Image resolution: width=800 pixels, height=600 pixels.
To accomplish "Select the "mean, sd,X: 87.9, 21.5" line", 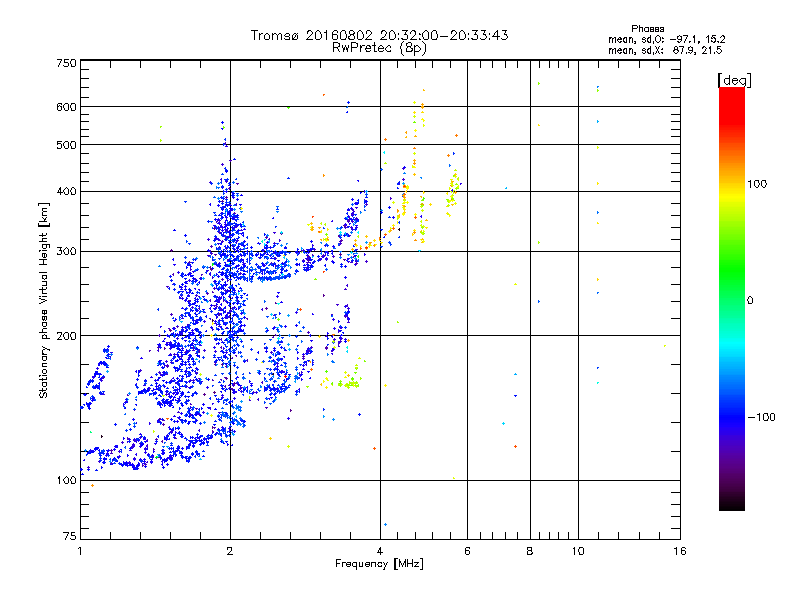I will click(x=665, y=50).
